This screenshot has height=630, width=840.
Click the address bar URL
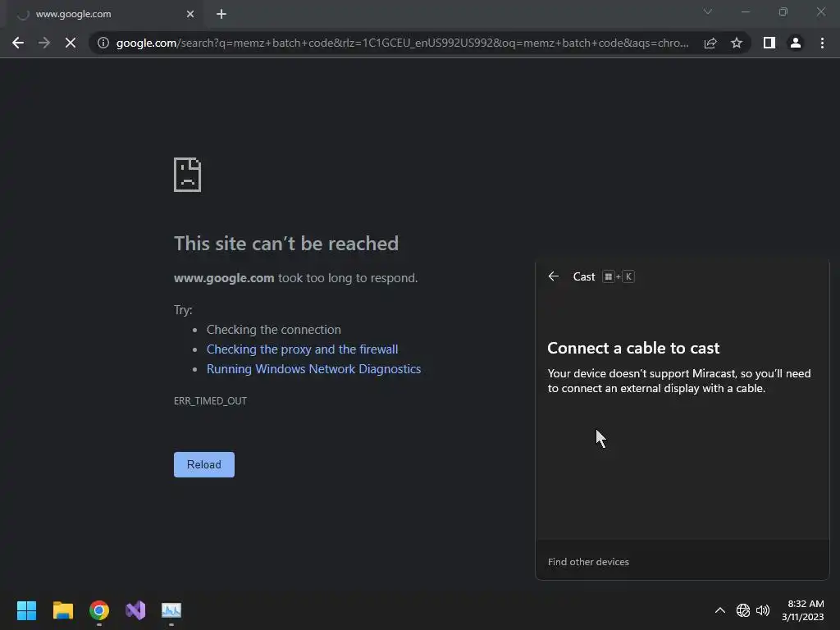402,43
